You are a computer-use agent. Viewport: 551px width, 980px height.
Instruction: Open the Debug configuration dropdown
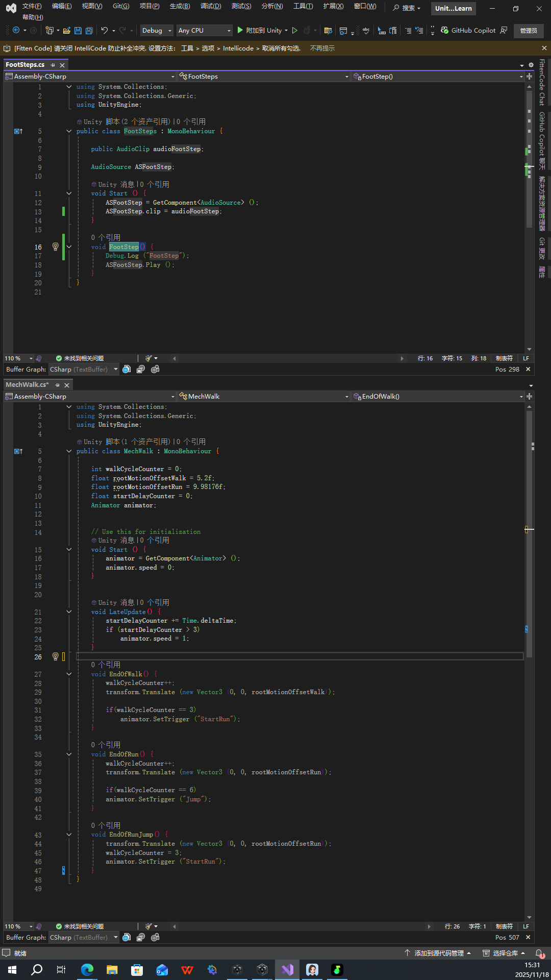pos(156,31)
